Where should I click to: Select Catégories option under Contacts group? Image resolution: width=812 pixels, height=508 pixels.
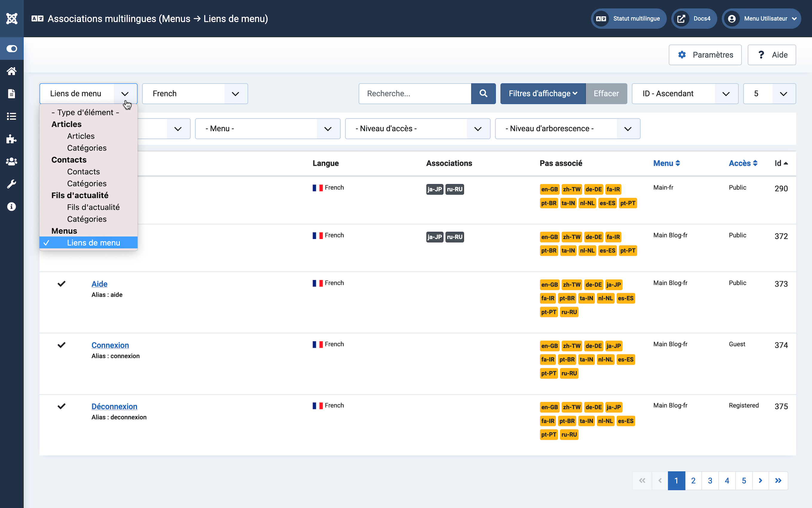[x=89, y=183]
